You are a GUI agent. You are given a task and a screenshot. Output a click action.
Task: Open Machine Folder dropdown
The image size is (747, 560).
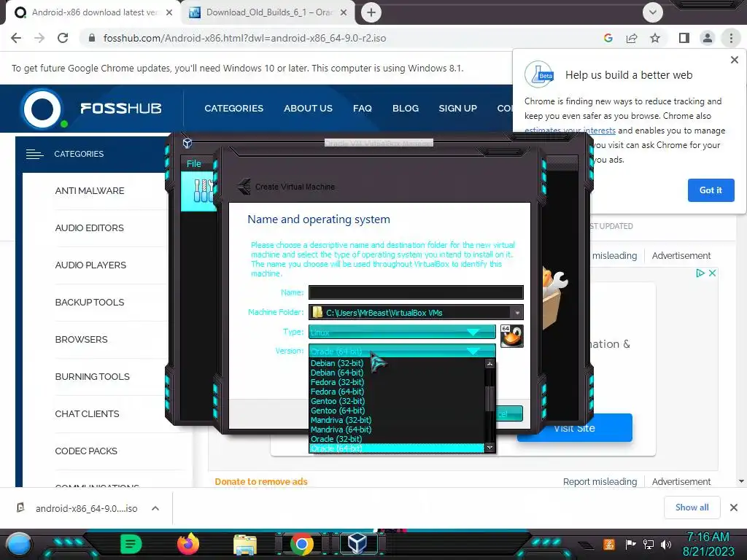point(517,312)
